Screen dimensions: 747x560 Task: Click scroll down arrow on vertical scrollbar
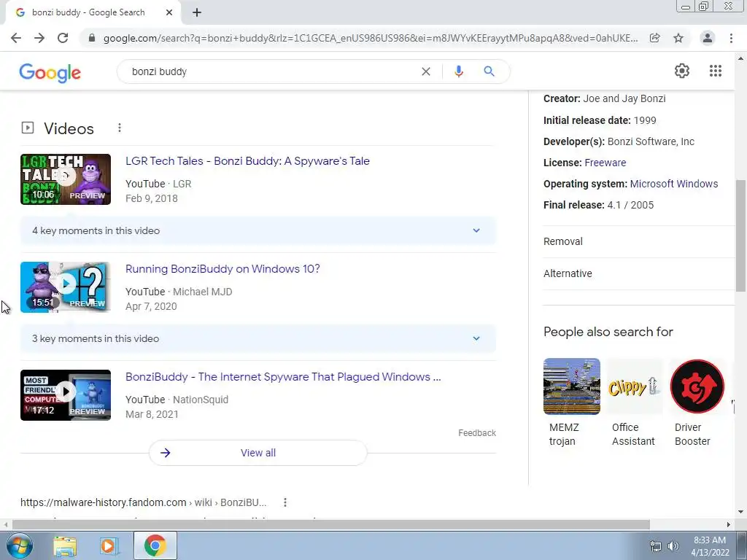(x=740, y=512)
